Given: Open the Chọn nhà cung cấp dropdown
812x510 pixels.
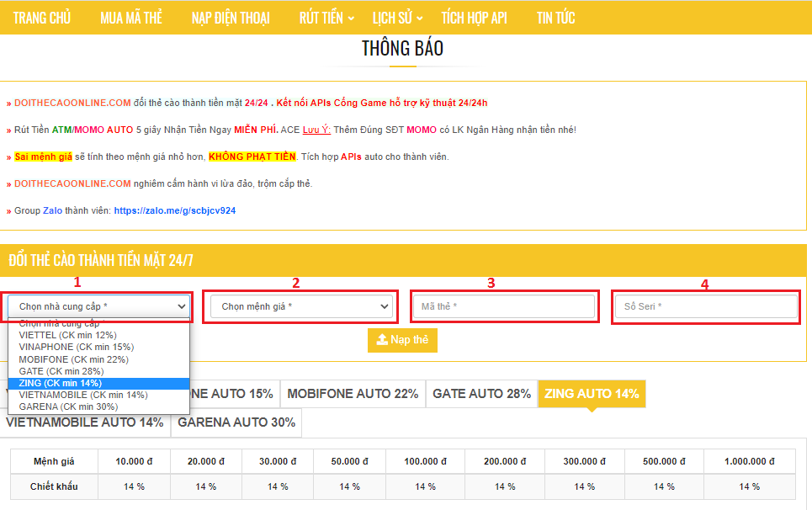Looking at the screenshot, I should point(99,306).
